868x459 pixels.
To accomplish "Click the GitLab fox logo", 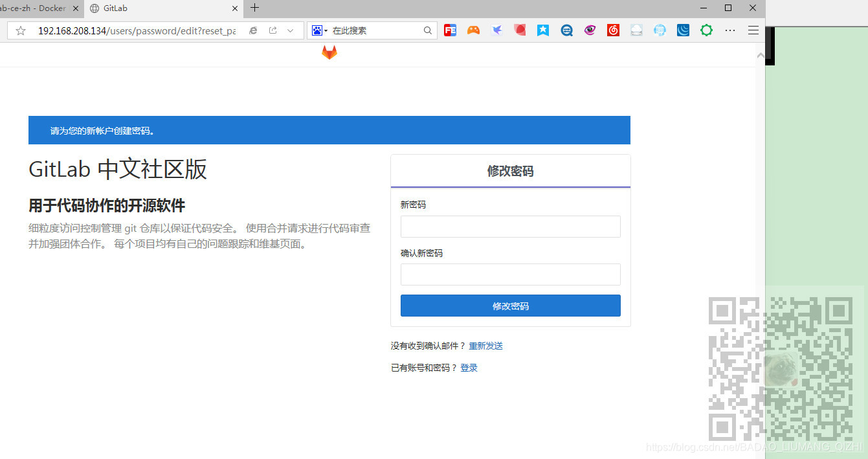I will click(x=329, y=53).
